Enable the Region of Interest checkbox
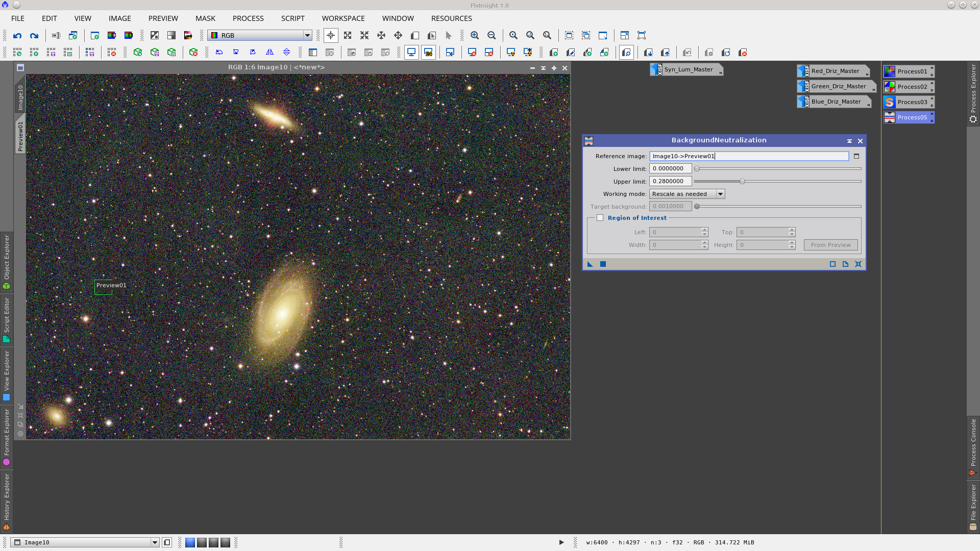 (x=600, y=217)
